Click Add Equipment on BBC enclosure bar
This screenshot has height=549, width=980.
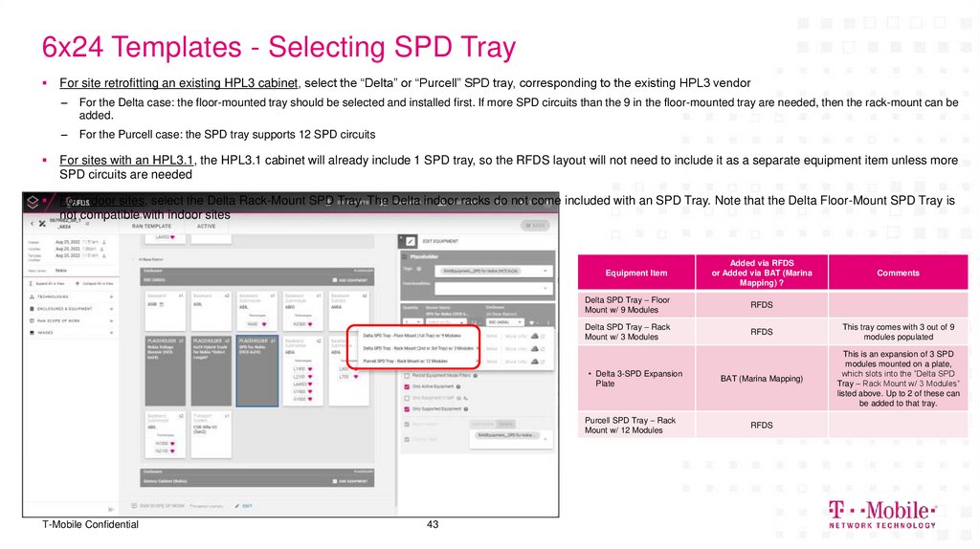pos(350,280)
